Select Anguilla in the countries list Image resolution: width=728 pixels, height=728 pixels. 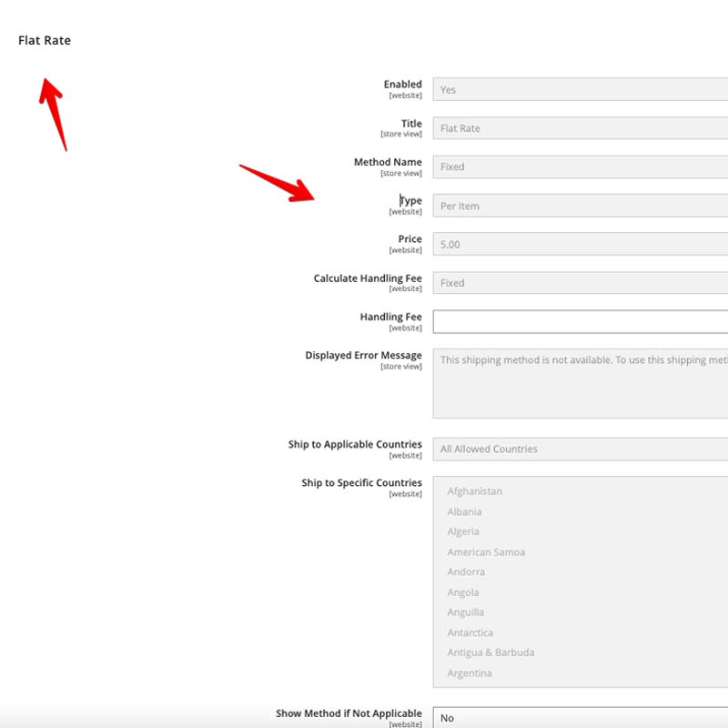[x=466, y=612]
